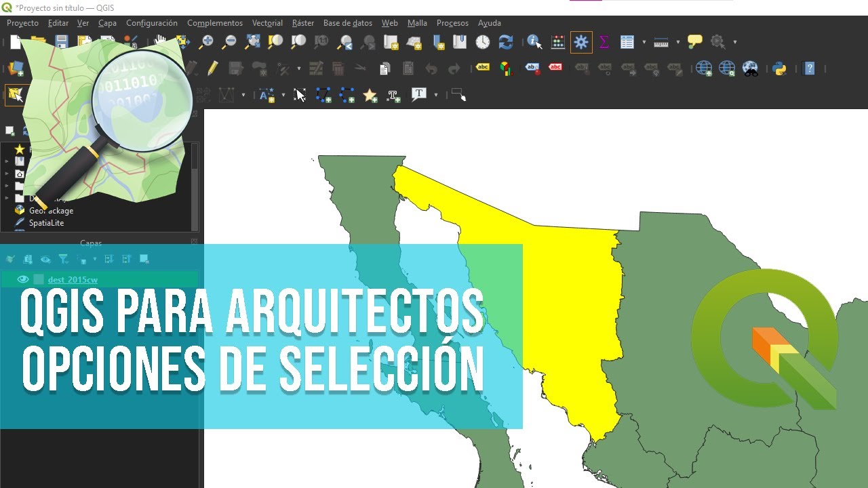Select the GeoPackage browser item
868x488 pixels.
[51, 211]
